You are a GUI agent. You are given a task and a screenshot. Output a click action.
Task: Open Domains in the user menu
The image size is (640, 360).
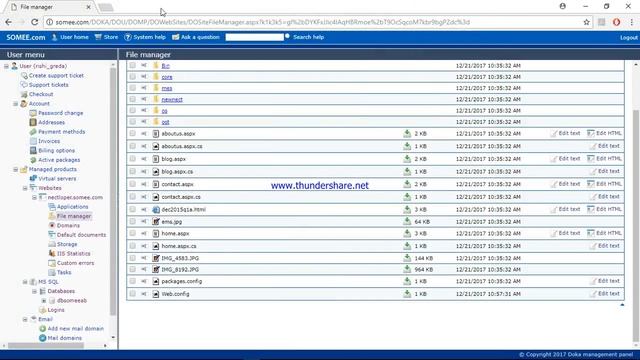pos(68,225)
